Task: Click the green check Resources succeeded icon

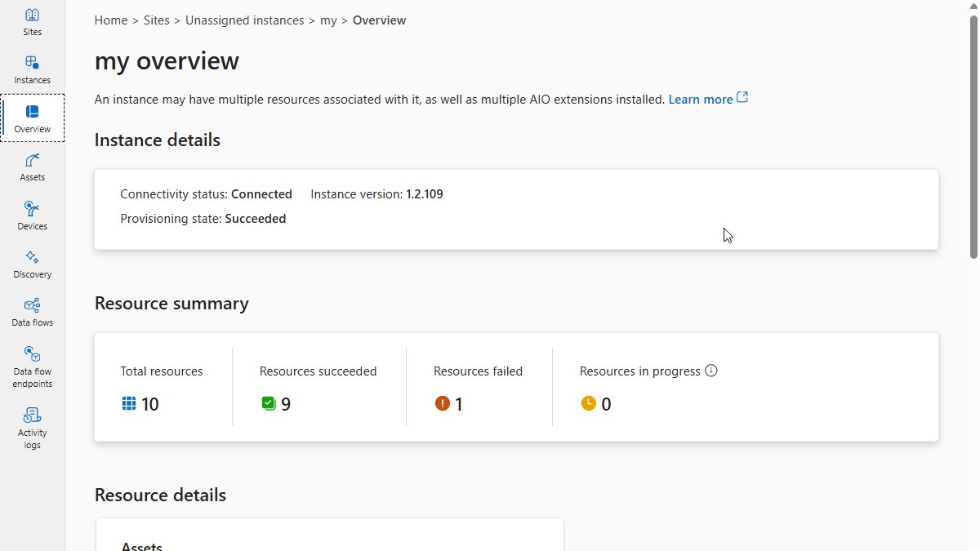Action: click(x=268, y=403)
